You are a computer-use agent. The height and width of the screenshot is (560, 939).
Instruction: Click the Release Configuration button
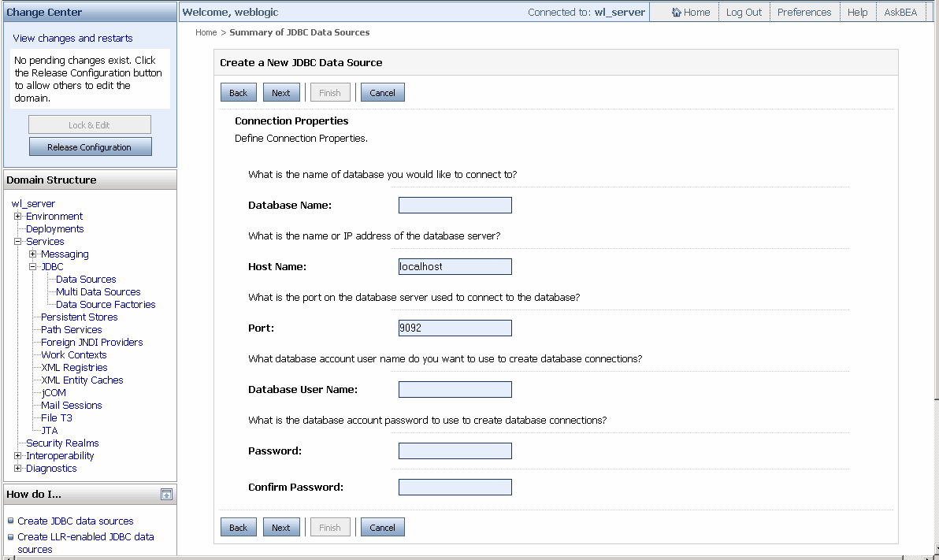(x=90, y=147)
